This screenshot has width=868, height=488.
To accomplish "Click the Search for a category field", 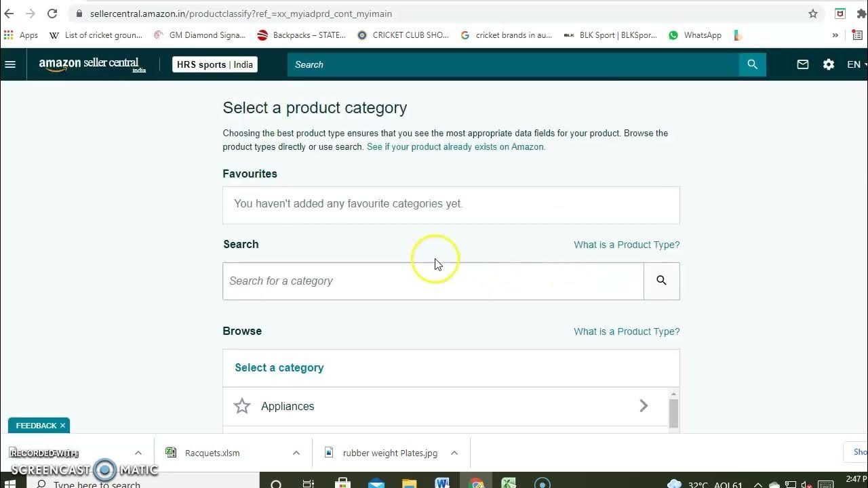I will pos(433,281).
